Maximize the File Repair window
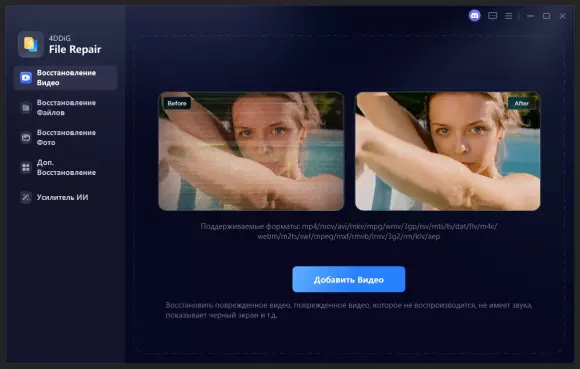The image size is (580, 369). pos(546,16)
